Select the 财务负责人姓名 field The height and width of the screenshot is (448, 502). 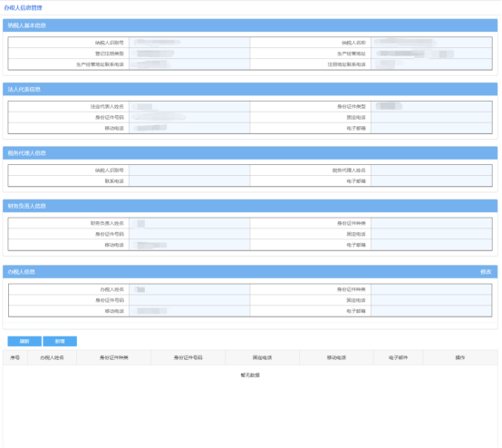pyautogui.click(x=189, y=223)
